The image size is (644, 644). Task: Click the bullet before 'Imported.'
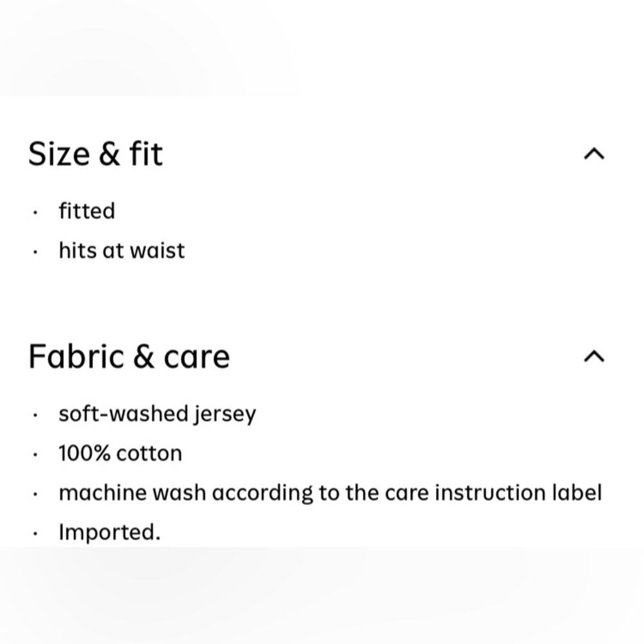[x=35, y=533]
